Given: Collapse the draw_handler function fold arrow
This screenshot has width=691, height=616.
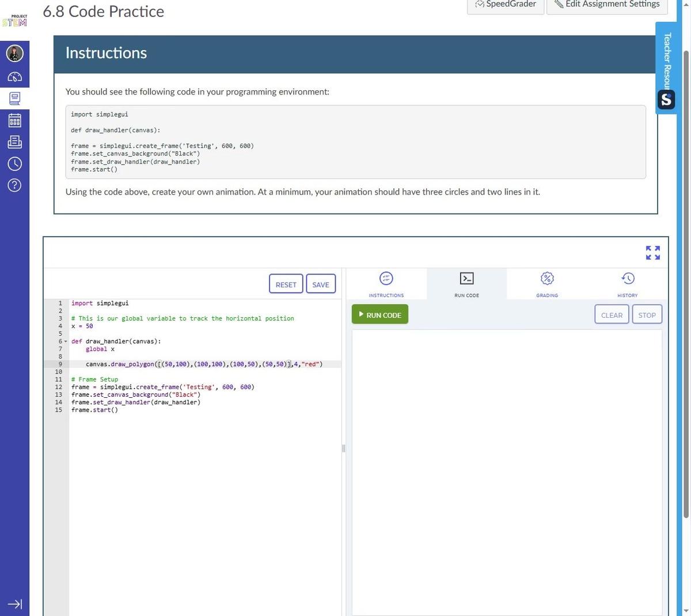Looking at the screenshot, I should point(66,341).
